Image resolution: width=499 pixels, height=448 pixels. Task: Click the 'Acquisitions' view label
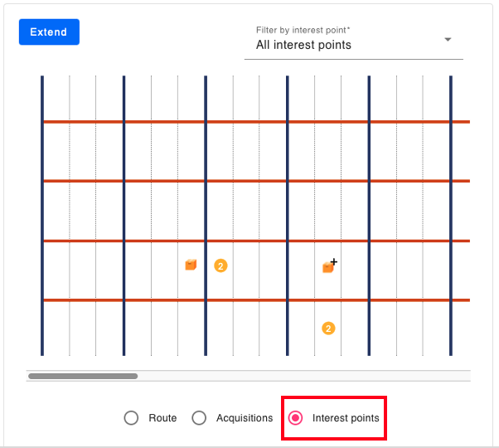(245, 418)
